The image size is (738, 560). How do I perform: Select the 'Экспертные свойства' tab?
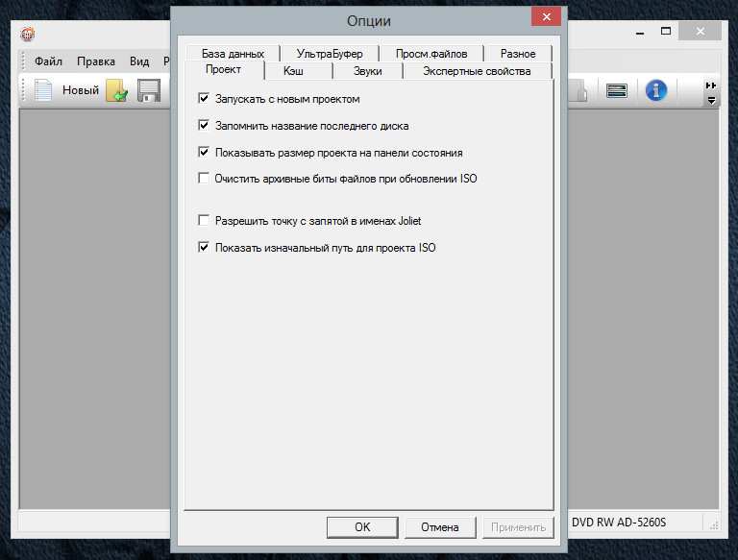click(x=478, y=71)
